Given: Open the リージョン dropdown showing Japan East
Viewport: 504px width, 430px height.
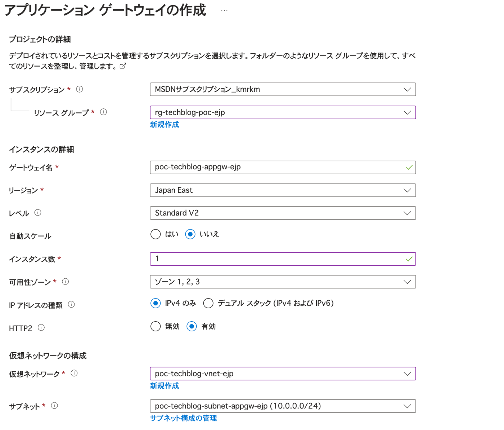Looking at the screenshot, I should pyautogui.click(x=407, y=190).
